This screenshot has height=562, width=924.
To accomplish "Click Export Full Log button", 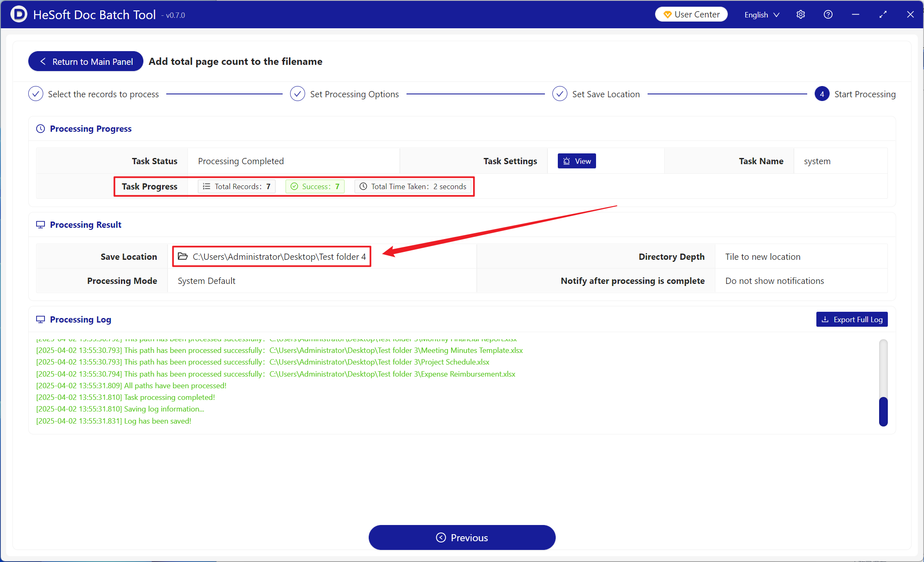I will point(852,319).
